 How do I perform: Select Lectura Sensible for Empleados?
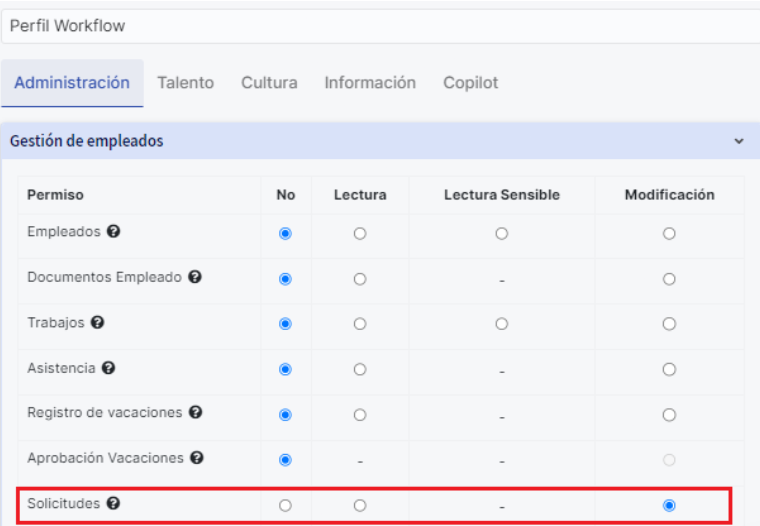coord(502,234)
